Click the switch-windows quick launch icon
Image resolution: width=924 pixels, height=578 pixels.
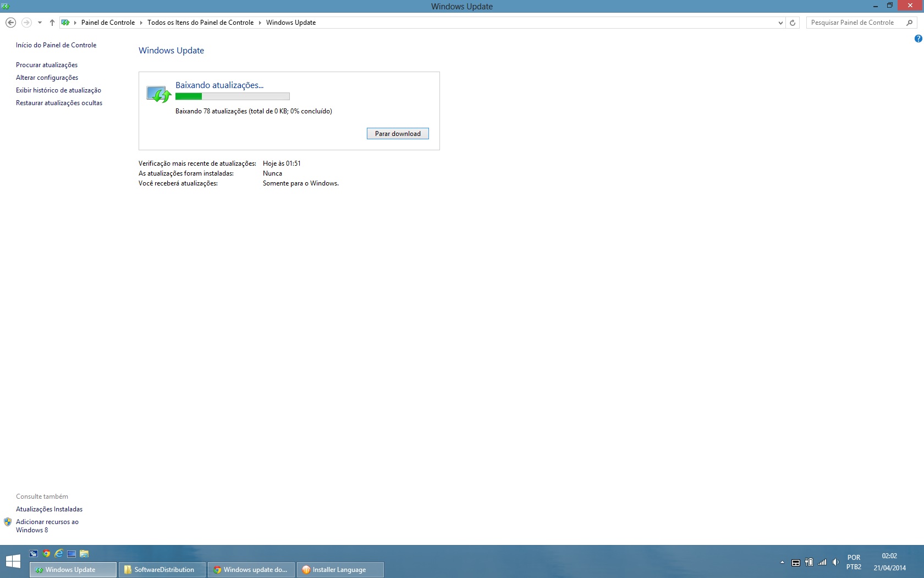coord(34,554)
